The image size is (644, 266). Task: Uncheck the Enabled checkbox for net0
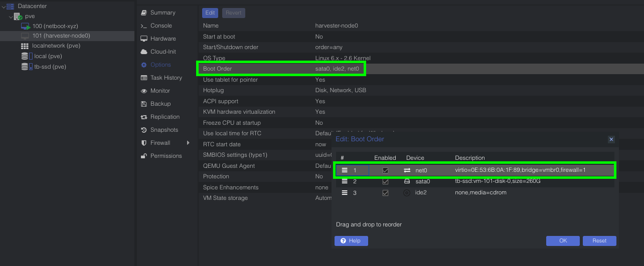(x=385, y=170)
